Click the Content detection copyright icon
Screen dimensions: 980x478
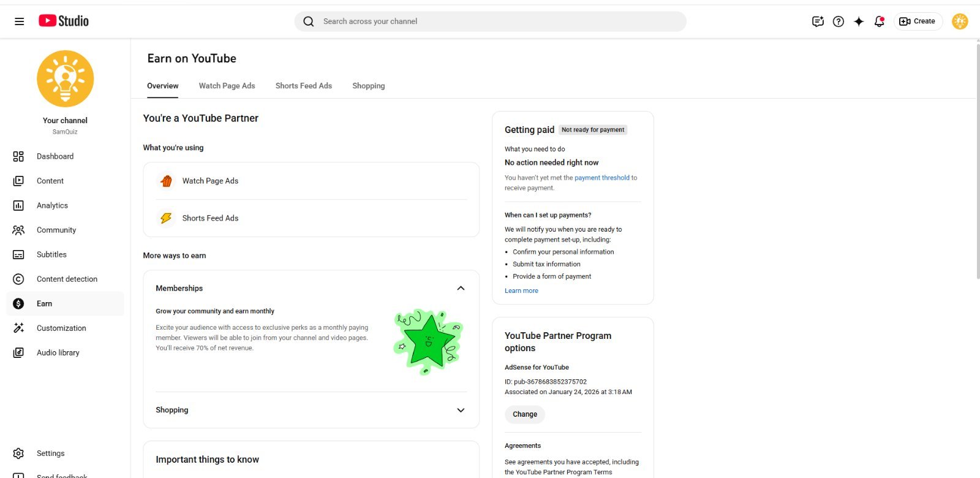coord(18,279)
